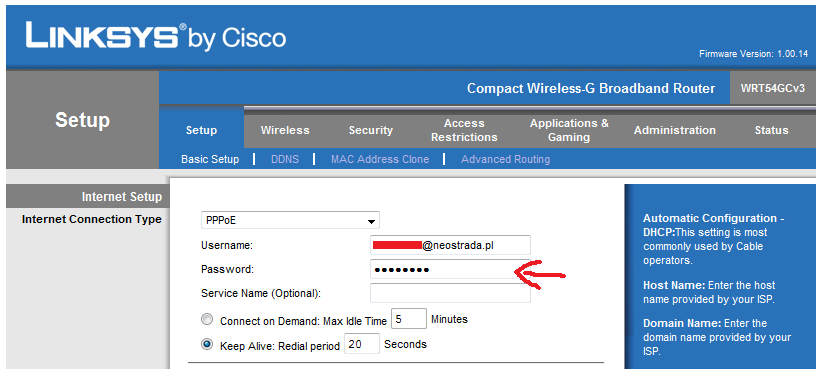Switch to the Wireless tab
This screenshot has height=369, width=823.
285,130
